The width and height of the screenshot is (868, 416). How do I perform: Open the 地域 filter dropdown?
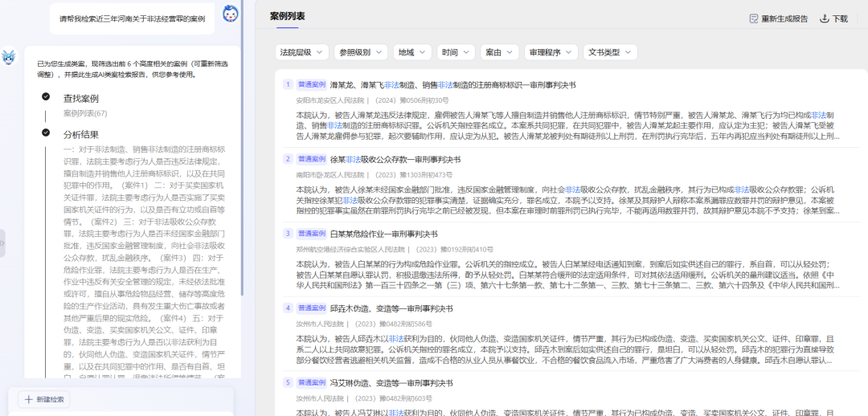[412, 52]
